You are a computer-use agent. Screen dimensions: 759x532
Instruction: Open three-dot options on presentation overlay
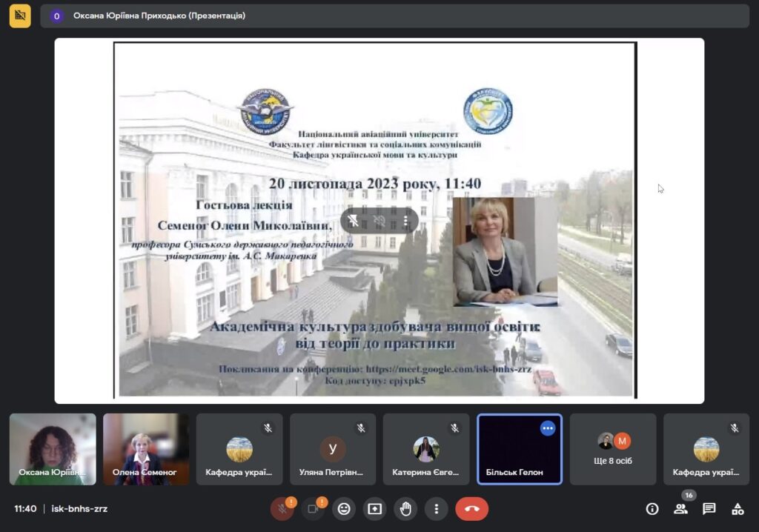coord(405,221)
